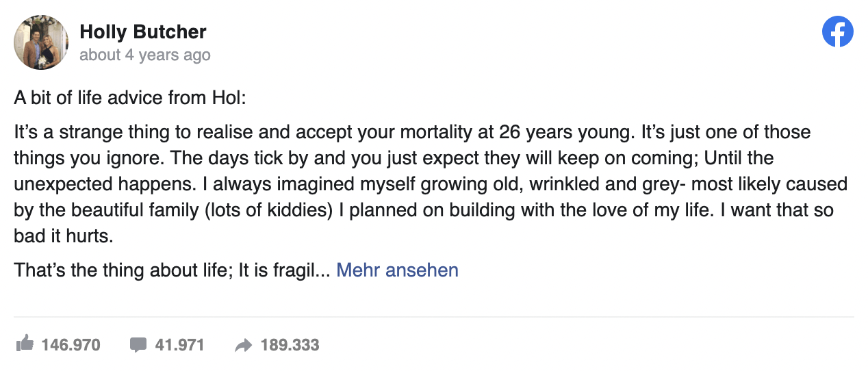Image resolution: width=868 pixels, height=371 pixels.
Task: Click the comment speech bubble icon
Action: pyautogui.click(x=138, y=344)
